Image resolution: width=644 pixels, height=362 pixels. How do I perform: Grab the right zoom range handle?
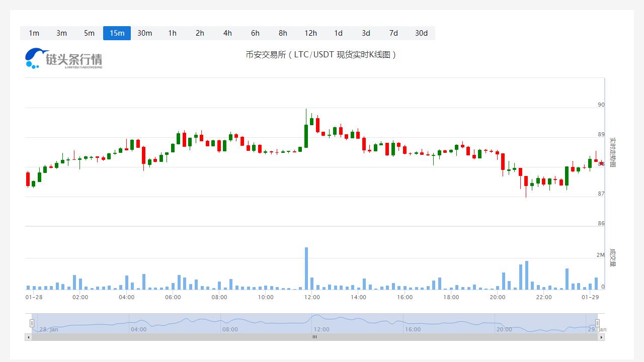597,323
